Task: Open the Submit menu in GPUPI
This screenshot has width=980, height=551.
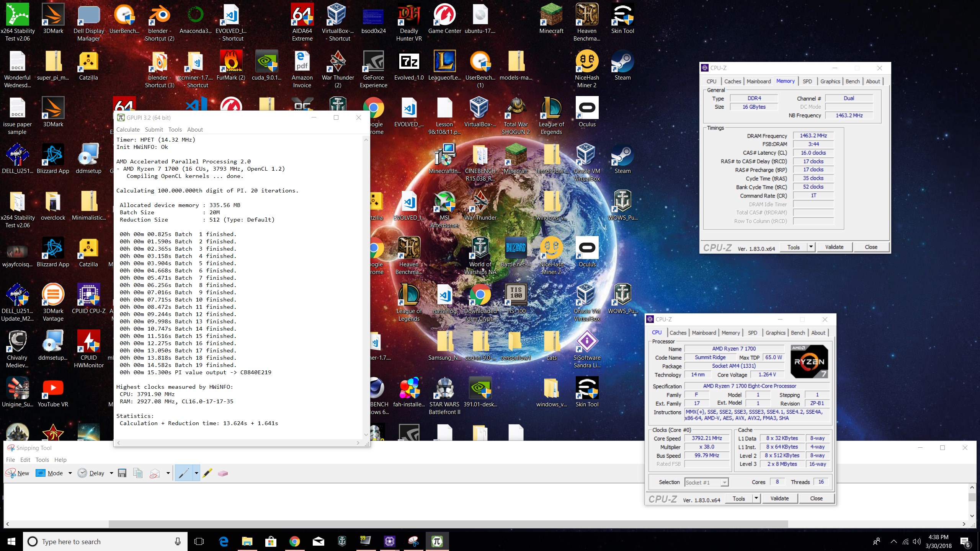Action: point(154,130)
